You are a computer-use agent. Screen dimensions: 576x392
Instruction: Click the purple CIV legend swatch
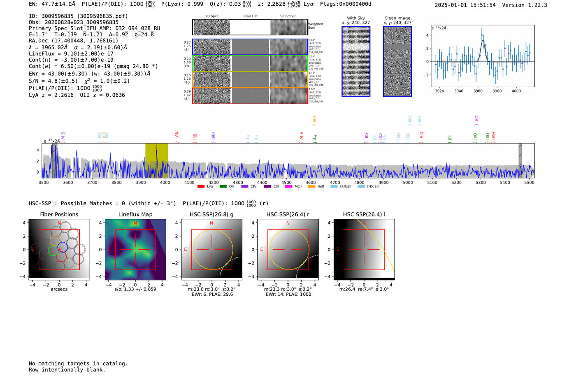(245, 186)
